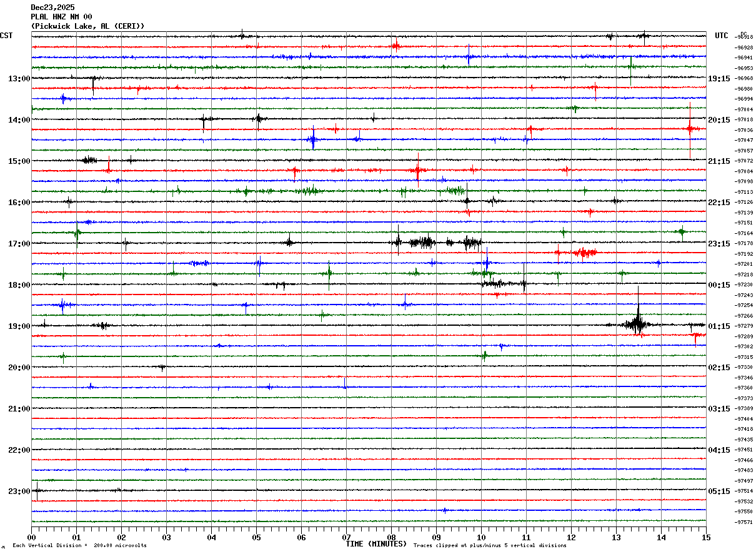Select the 20:00 CST row label
Viewport: 756px width, 554px height.
pos(19,368)
